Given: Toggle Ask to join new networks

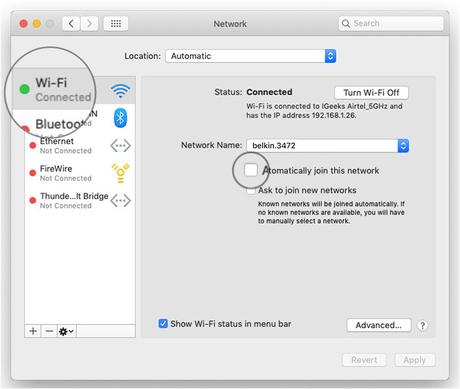Looking at the screenshot, I should [251, 190].
